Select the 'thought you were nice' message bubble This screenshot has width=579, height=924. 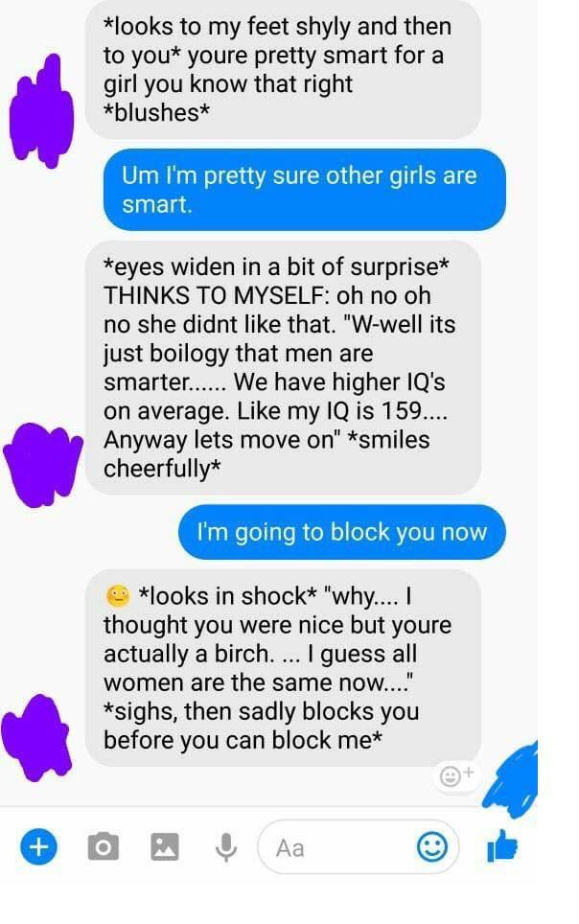tap(283, 668)
